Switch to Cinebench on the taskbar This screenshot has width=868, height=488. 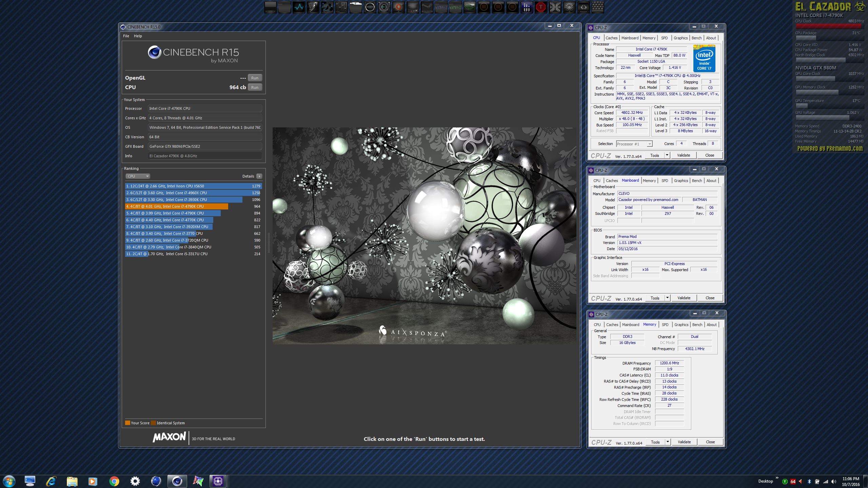click(177, 481)
